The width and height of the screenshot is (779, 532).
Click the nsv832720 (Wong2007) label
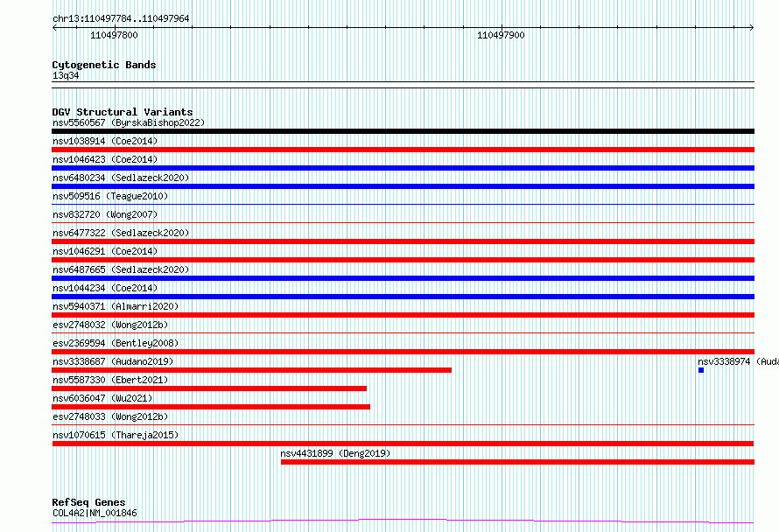point(105,214)
